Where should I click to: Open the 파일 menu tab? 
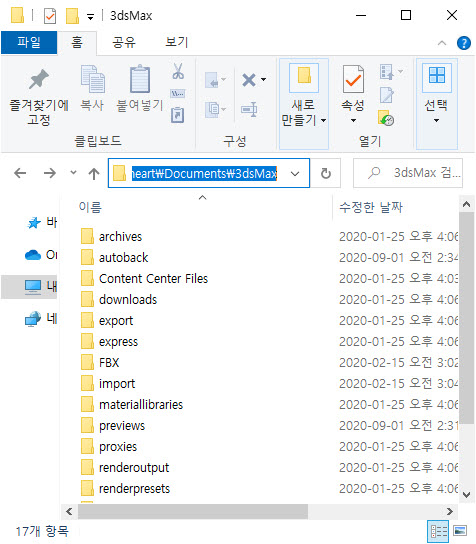29,42
